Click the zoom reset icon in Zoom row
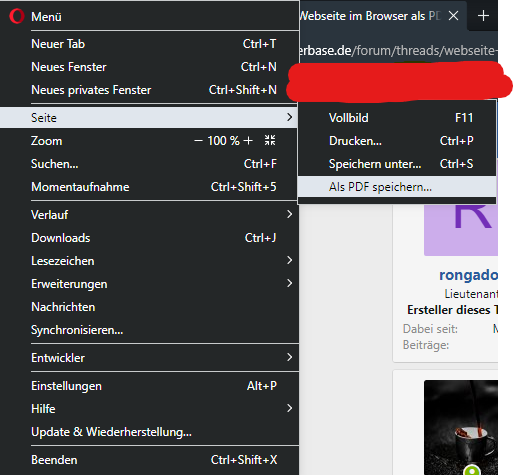The width and height of the screenshot is (514, 475). pyautogui.click(x=270, y=140)
